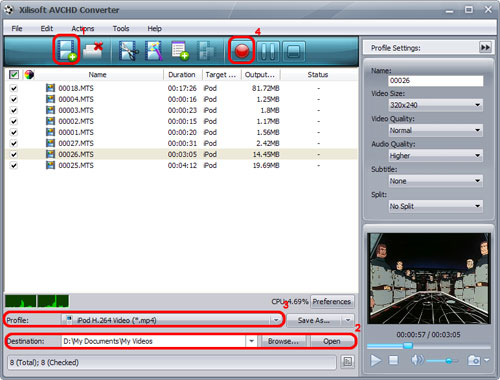Click the Remove file icon with red X
The width and height of the screenshot is (500, 380).
click(93, 51)
